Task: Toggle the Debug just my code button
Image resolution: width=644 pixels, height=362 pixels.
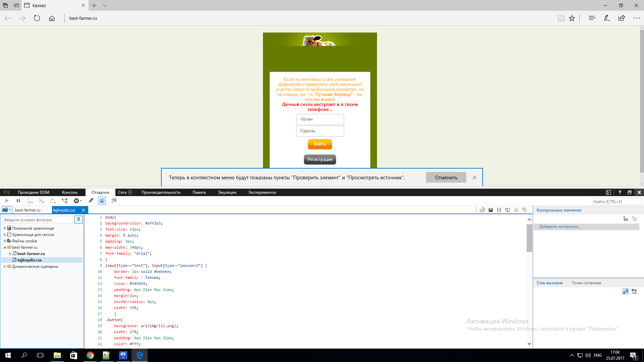Action: click(102, 201)
